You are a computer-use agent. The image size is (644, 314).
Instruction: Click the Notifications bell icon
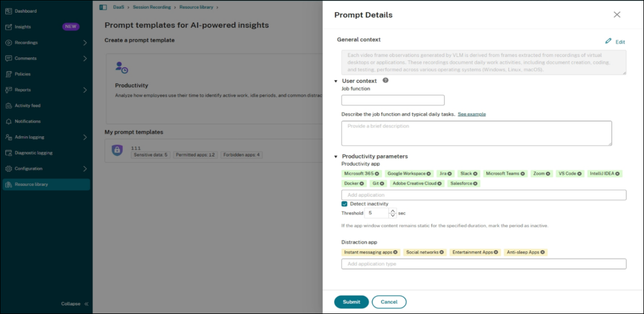(x=9, y=121)
